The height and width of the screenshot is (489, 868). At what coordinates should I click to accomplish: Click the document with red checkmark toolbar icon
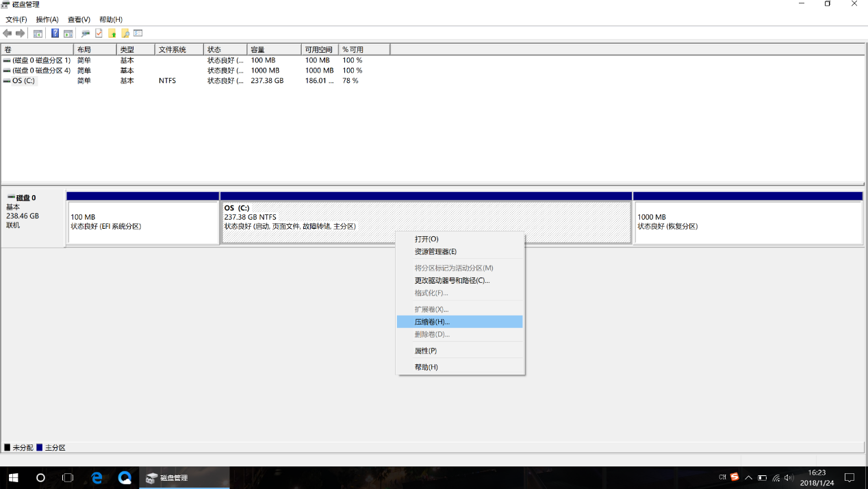pos(99,34)
